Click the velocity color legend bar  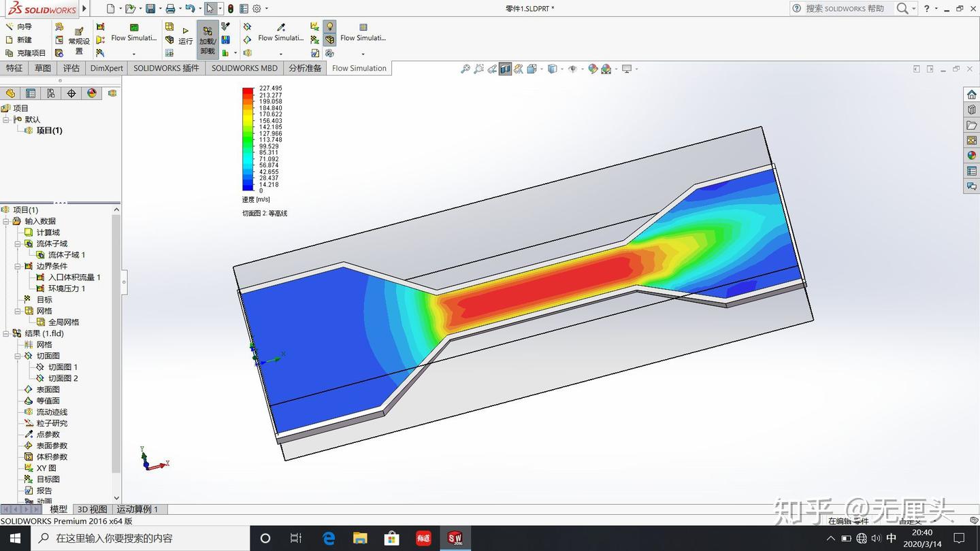point(248,139)
